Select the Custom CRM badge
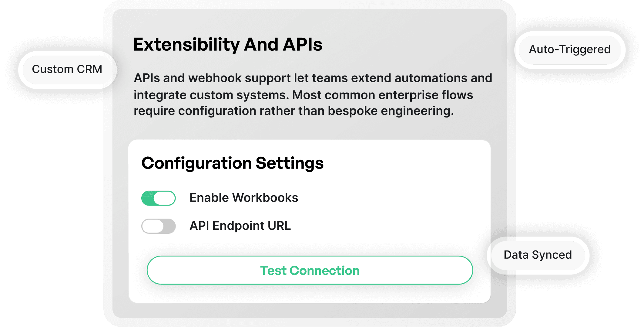644x327 pixels. coord(67,69)
